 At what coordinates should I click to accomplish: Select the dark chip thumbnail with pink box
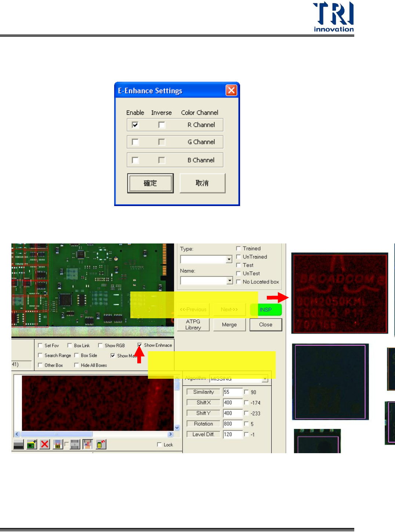(330, 382)
